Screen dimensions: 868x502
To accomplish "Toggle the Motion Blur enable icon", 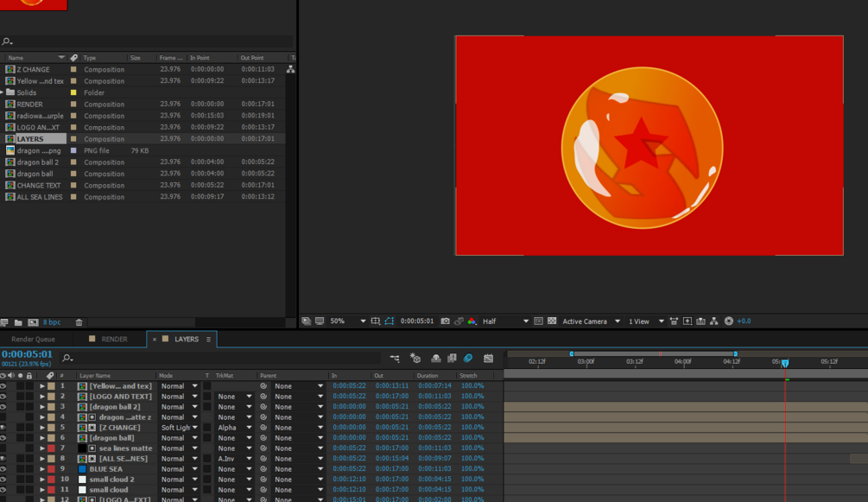I will pyautogui.click(x=468, y=359).
